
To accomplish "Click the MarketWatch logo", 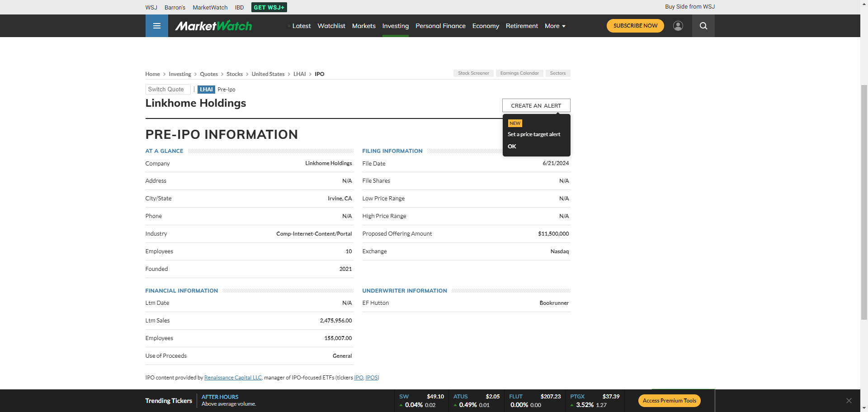I will 213,26.
